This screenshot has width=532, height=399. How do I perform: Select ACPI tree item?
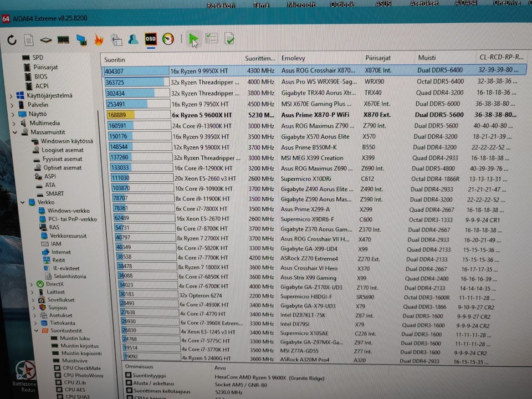pyautogui.click(x=42, y=86)
